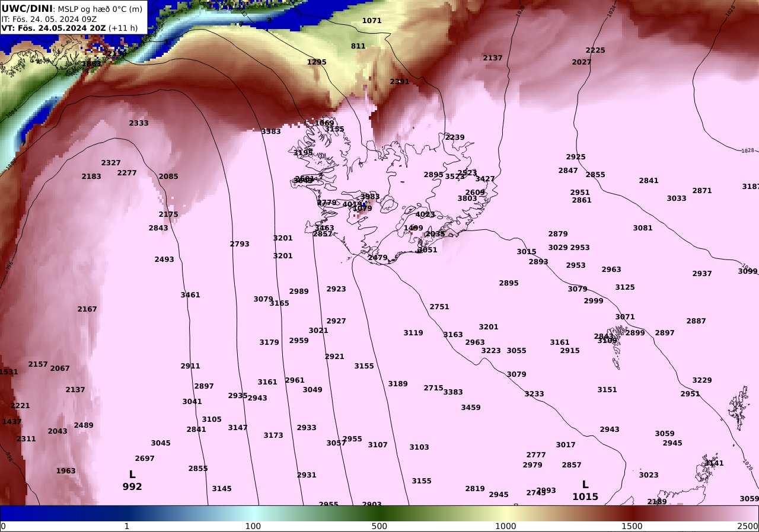Select the 3103 height value
759x532 pixels.
(x=419, y=447)
